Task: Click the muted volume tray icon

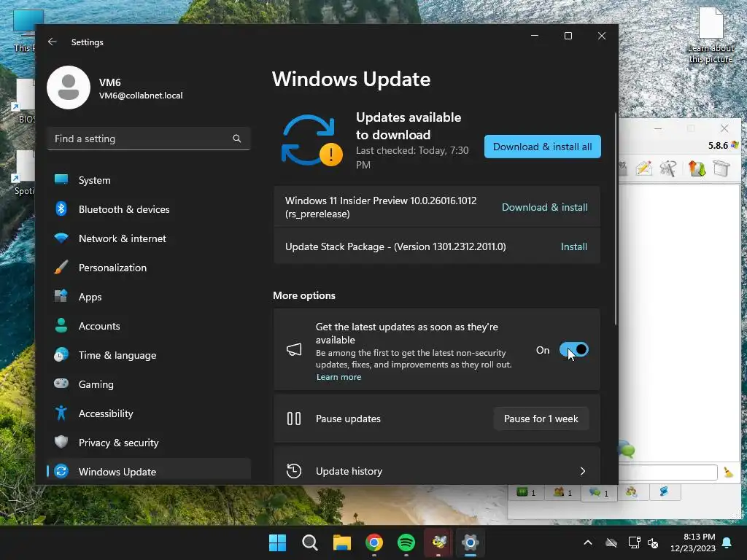Action: pyautogui.click(x=653, y=542)
